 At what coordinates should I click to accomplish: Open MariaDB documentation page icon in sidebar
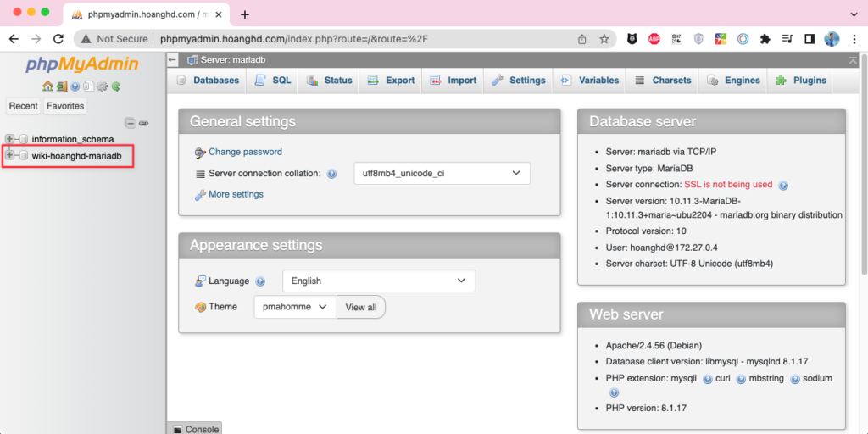88,86
